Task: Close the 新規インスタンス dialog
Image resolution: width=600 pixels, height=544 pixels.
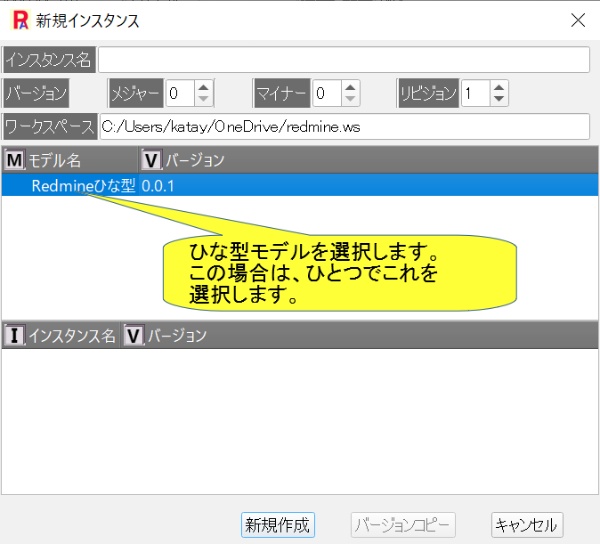Action: (578, 20)
